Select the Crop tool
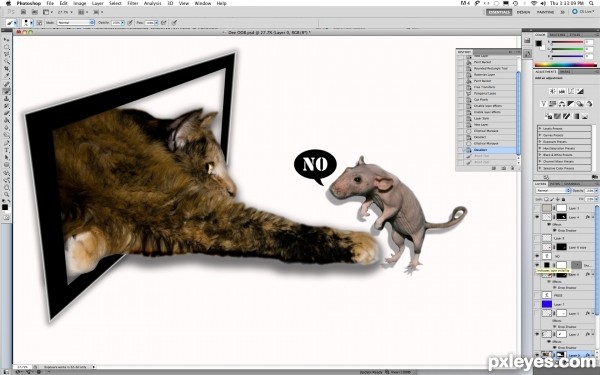The height and width of the screenshot is (375, 600). click(7, 68)
